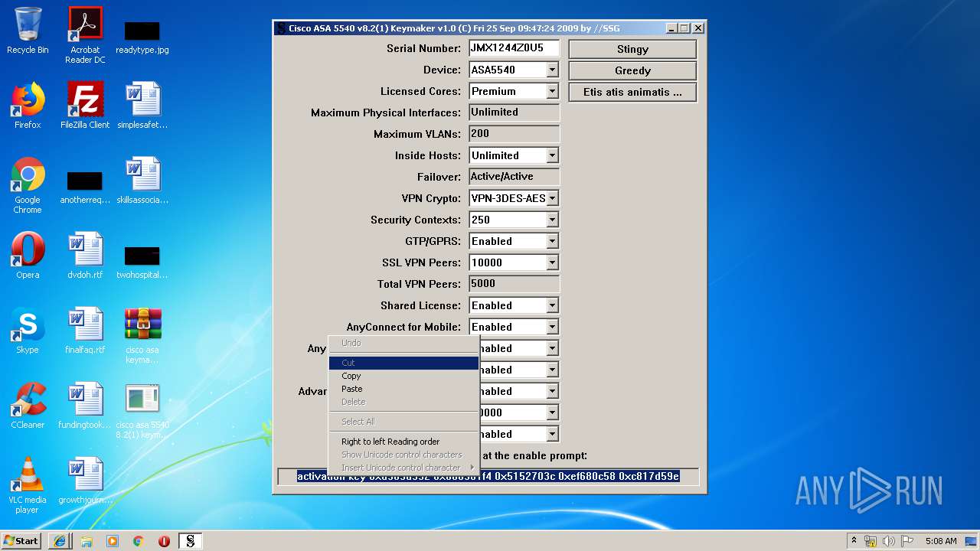Click the Chrome icon in taskbar
This screenshot has width=980, height=551.
pyautogui.click(x=139, y=541)
